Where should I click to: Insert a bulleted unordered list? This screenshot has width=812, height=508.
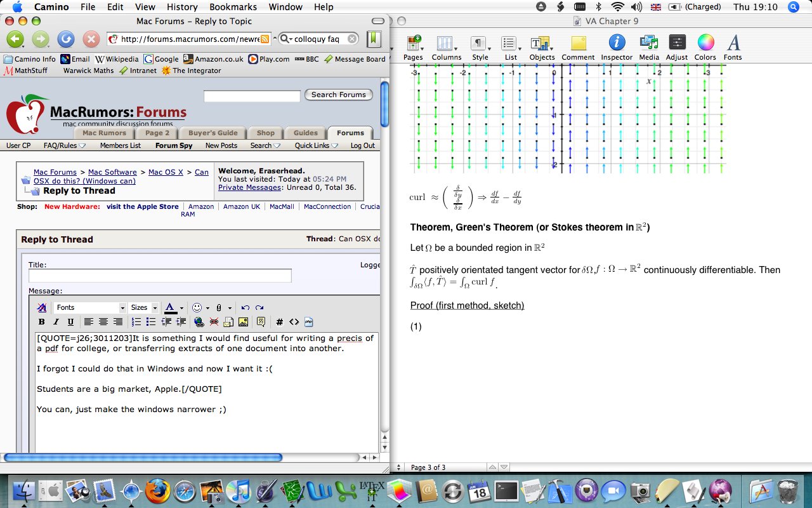(x=151, y=322)
